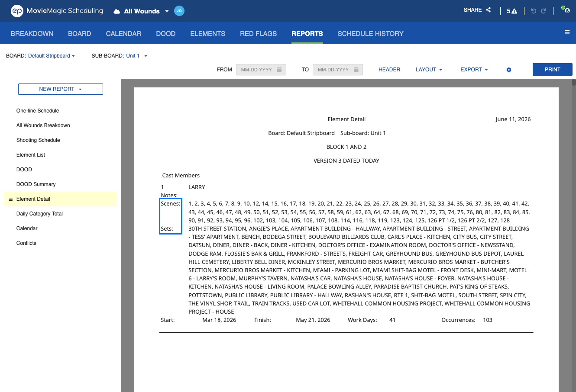Open the hamburger menu in navigation bar
This screenshot has width=576, height=392.
click(x=567, y=32)
